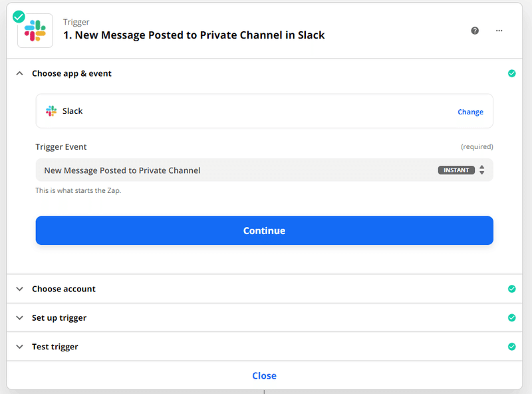Click green checkmark beside Test trigger
Screen dimensions: 532x394
tap(511, 347)
